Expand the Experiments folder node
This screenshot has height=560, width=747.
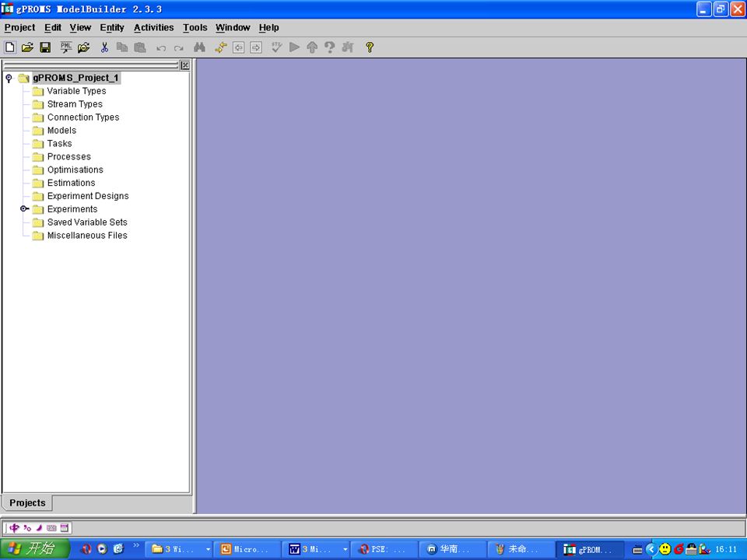[x=24, y=208]
